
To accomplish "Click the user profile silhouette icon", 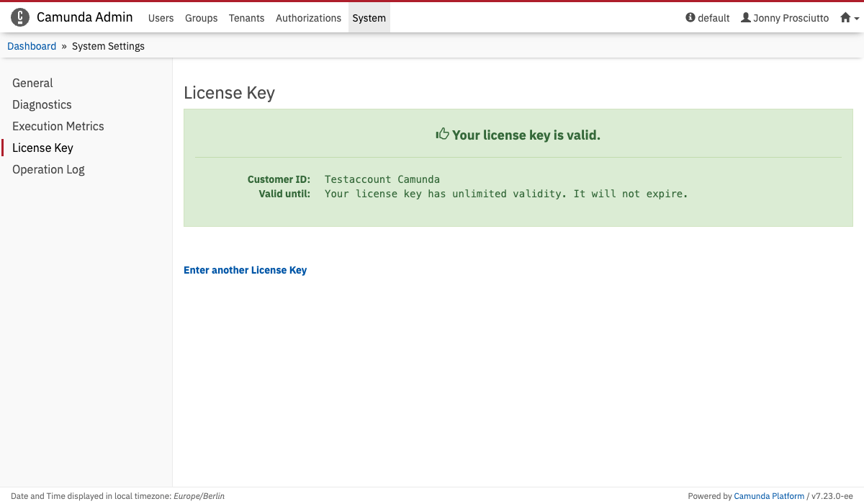I will [x=746, y=18].
